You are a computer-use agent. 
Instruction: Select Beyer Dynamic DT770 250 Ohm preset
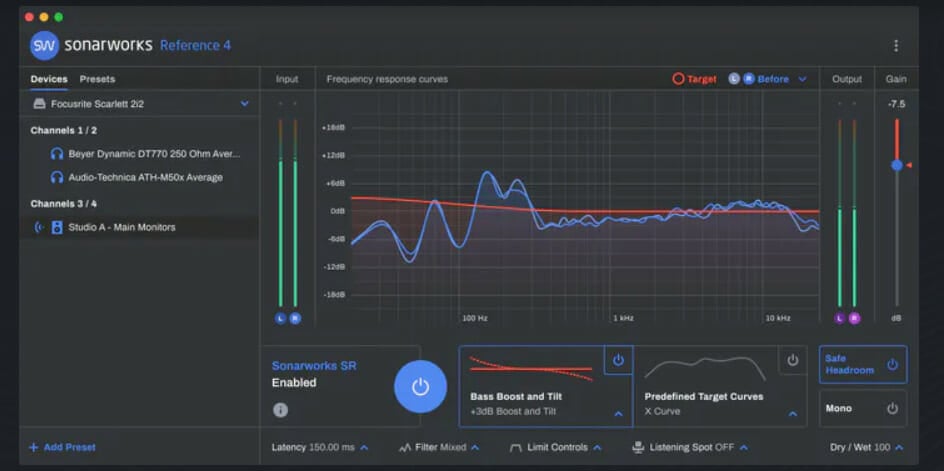pos(140,154)
